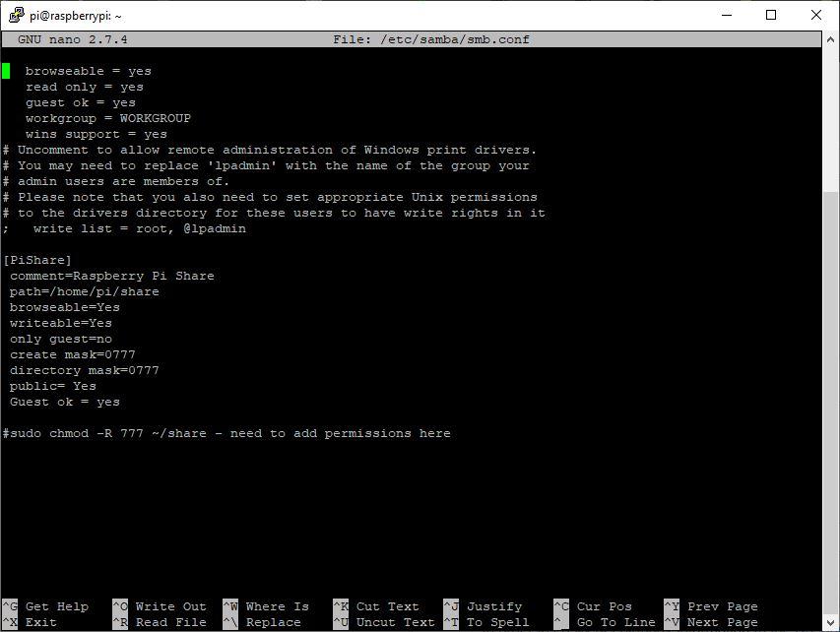Minimize the PuTTY window

(x=727, y=15)
